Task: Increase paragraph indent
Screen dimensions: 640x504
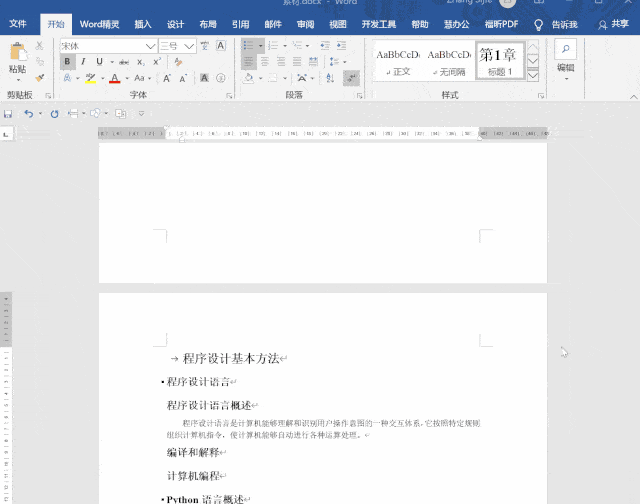Action: pos(341,45)
